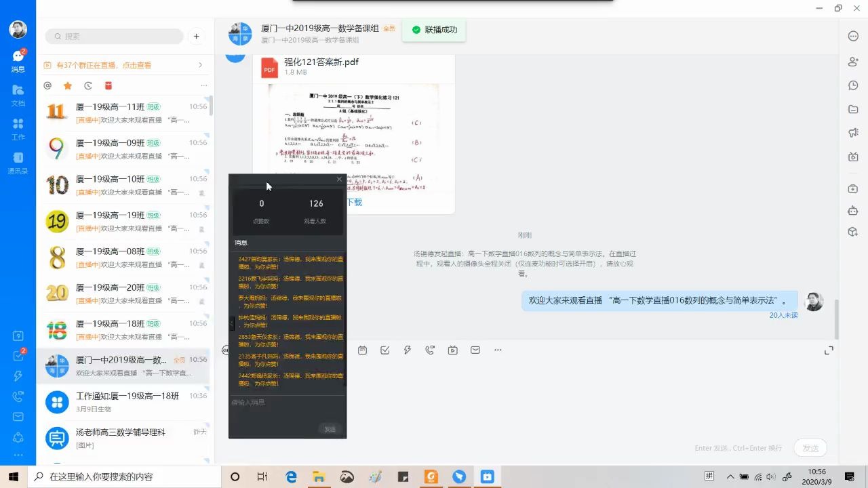The image size is (868, 488).
Task: Click the user profile avatar in sidebar
Action: tap(18, 29)
